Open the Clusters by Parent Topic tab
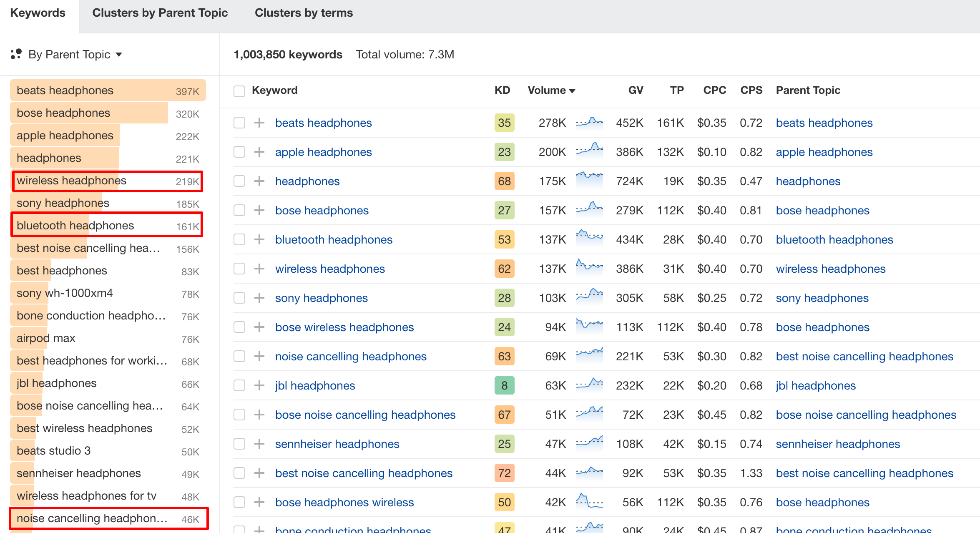The height and width of the screenshot is (533, 980). pyautogui.click(x=160, y=13)
